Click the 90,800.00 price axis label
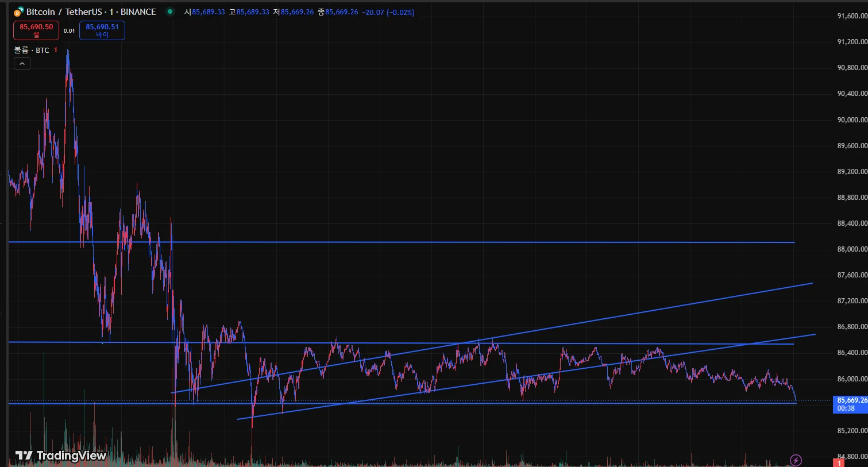Screen dimensions: 868x467 click(852, 68)
